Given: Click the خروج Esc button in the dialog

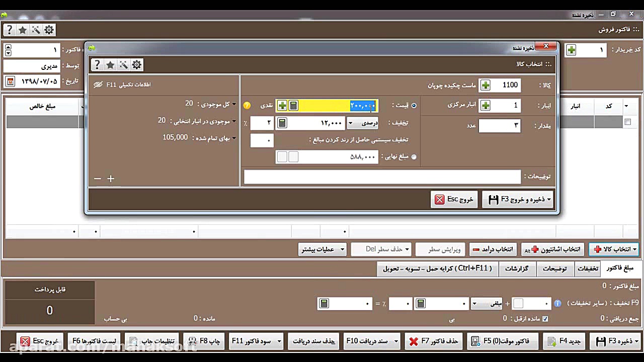Looking at the screenshot, I should [x=454, y=199].
